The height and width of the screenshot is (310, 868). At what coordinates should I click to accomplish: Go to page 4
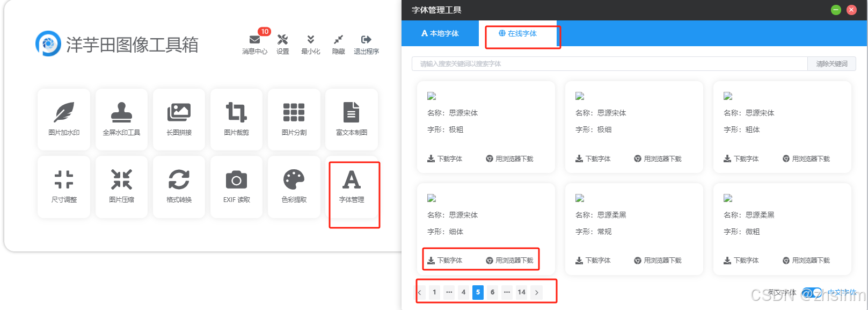point(463,292)
